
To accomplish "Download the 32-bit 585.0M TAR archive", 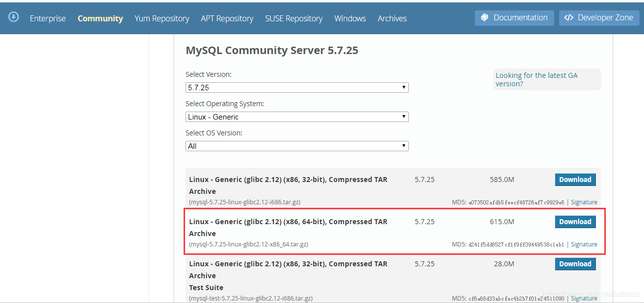I will 575,180.
